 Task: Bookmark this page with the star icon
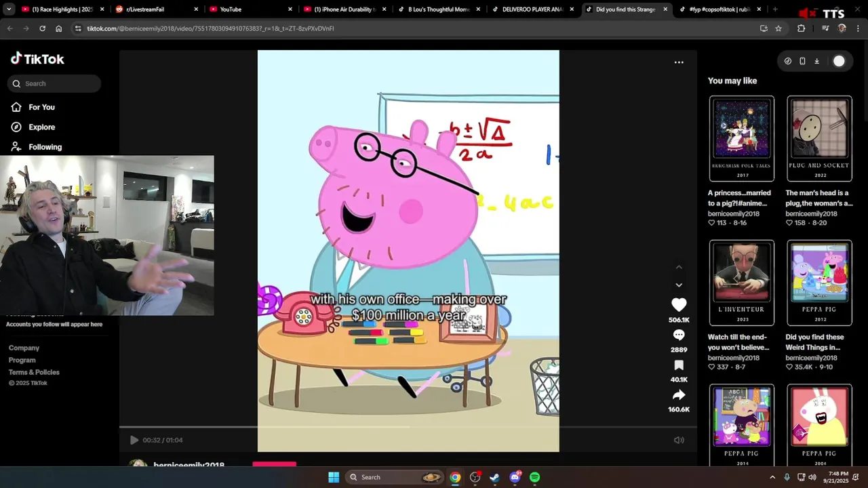click(778, 28)
